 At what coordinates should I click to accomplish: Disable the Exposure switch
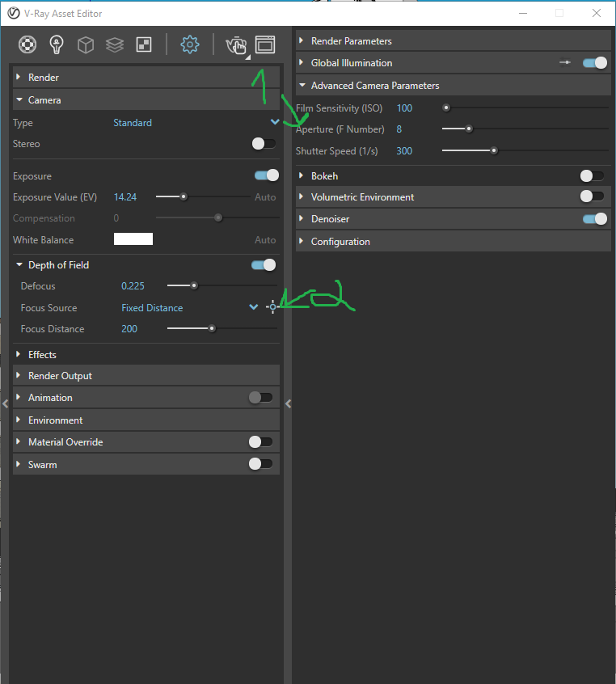[267, 175]
